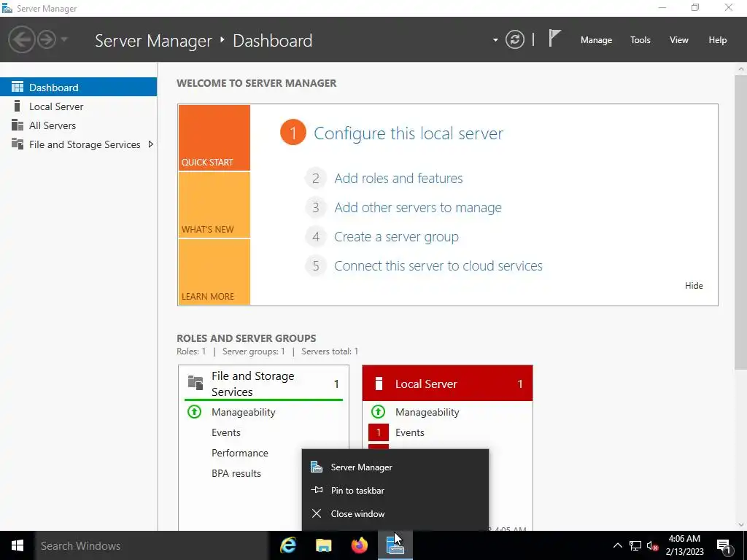The image size is (747, 560).
Task: Select the LEARN MORE tile
Action: 214,272
